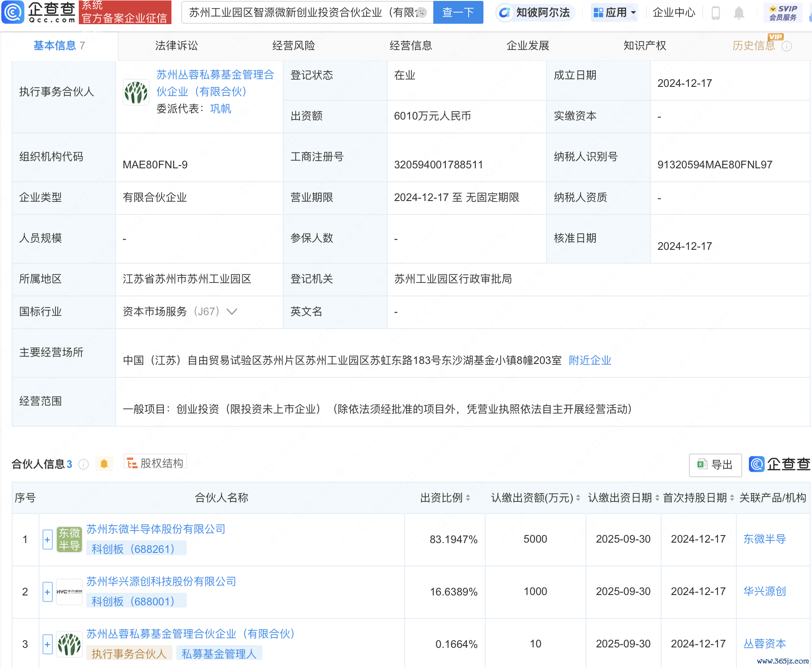Select registration number 320594001788511
Viewport: 812px width, 668px height.
click(439, 165)
